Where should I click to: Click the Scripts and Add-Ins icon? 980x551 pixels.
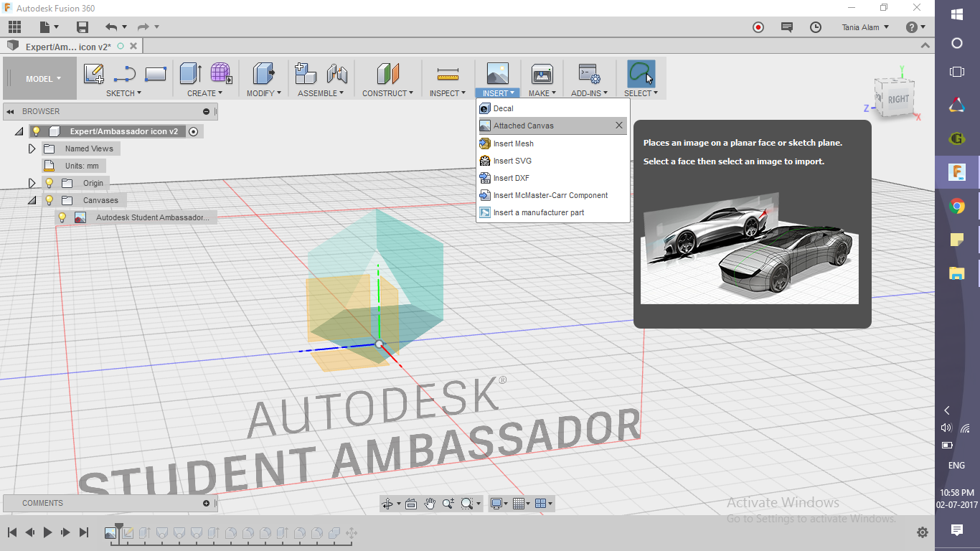(589, 74)
